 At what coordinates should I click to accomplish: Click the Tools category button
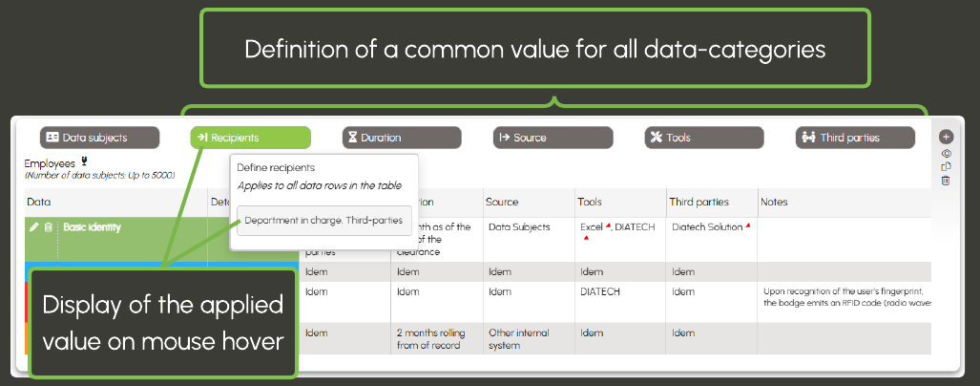click(x=704, y=138)
